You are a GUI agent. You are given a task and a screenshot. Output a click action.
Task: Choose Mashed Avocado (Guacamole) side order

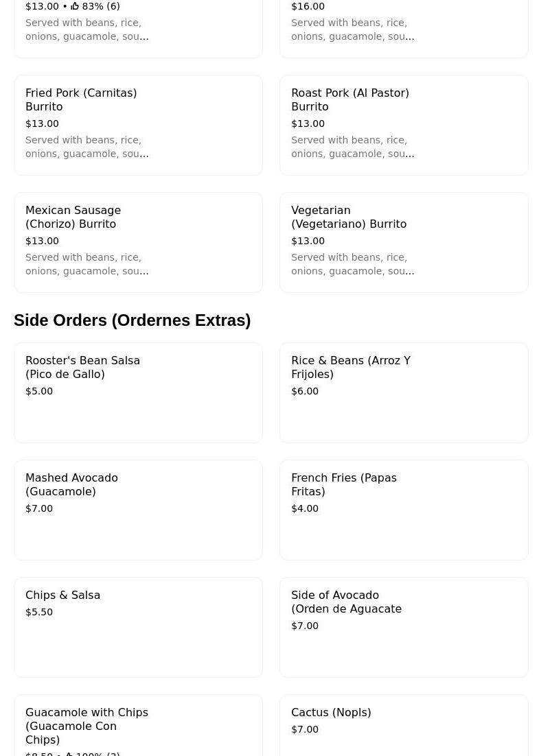[x=138, y=510]
